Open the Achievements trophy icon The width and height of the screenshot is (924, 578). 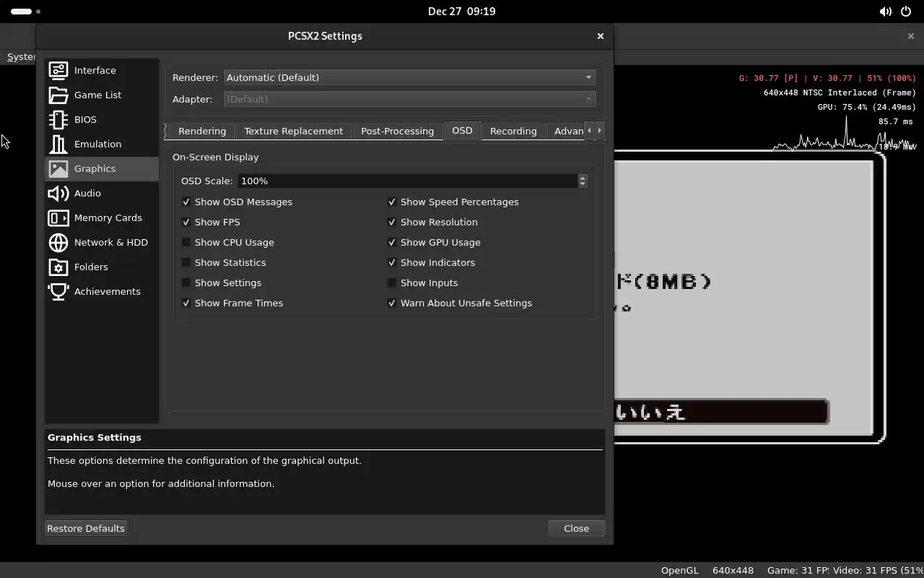pos(58,291)
